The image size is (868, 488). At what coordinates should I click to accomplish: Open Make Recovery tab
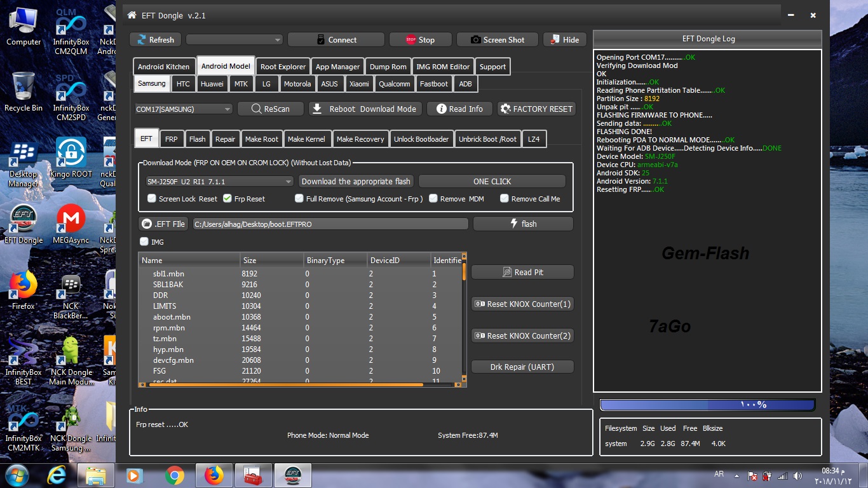[360, 139]
